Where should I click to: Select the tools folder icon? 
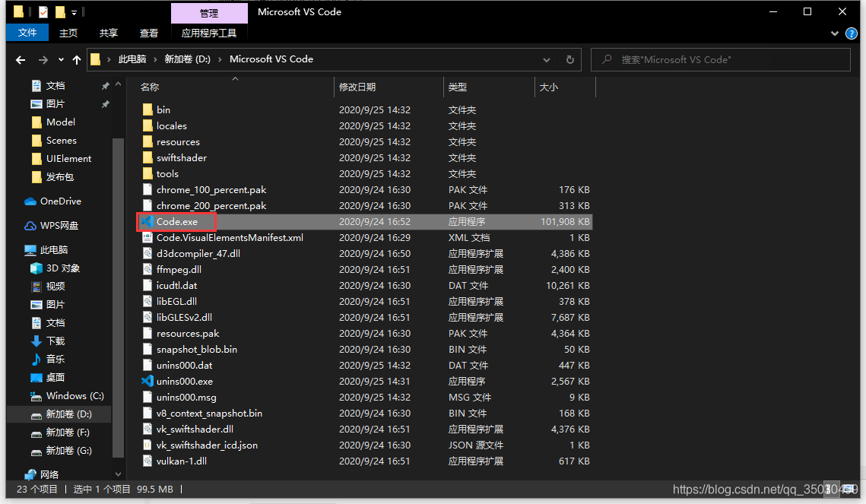coord(148,173)
